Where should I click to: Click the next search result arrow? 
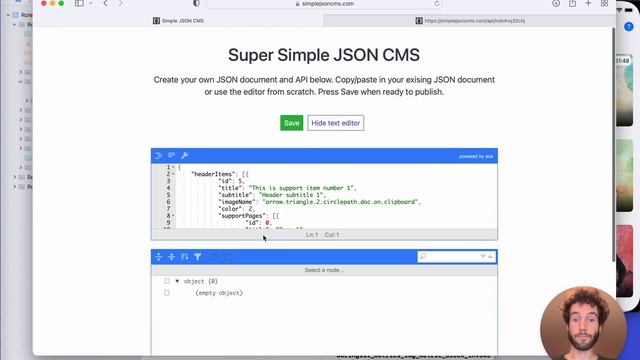point(483,256)
